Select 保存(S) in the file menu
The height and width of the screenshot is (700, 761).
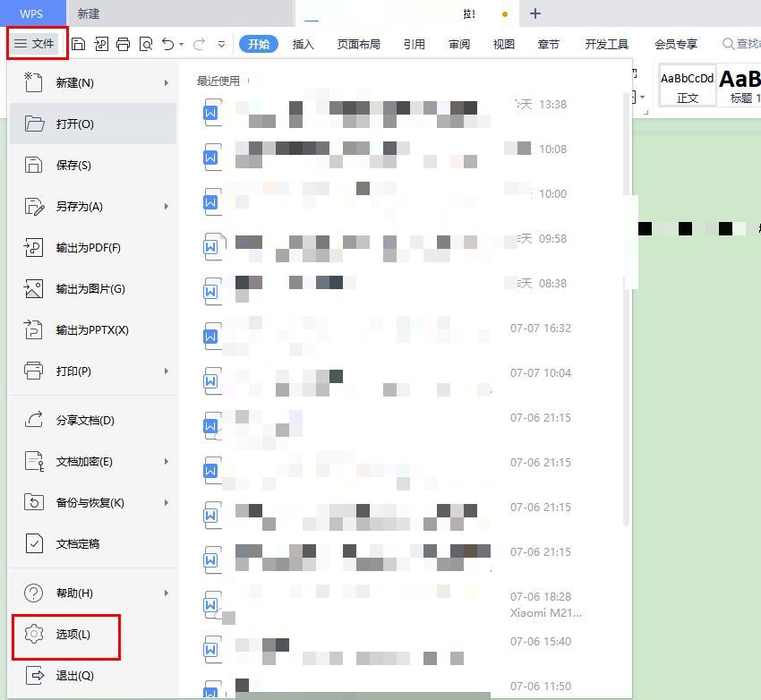(x=93, y=165)
